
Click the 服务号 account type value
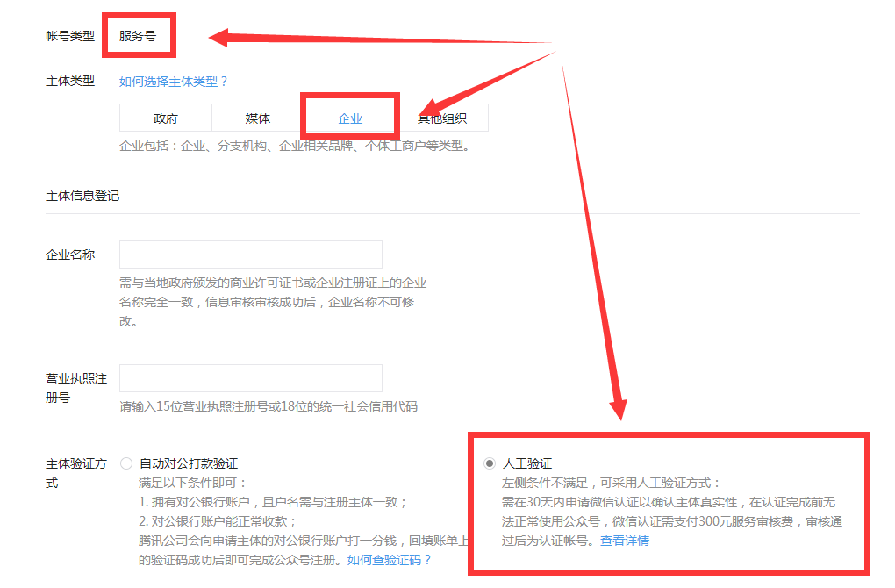tap(138, 37)
